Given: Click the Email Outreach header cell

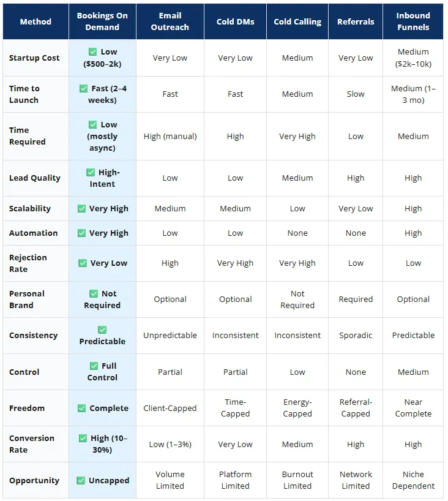Looking at the screenshot, I should [170, 21].
